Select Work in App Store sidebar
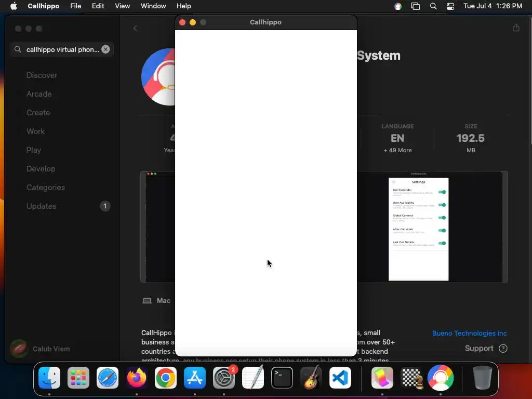The height and width of the screenshot is (399, 532). pyautogui.click(x=36, y=131)
